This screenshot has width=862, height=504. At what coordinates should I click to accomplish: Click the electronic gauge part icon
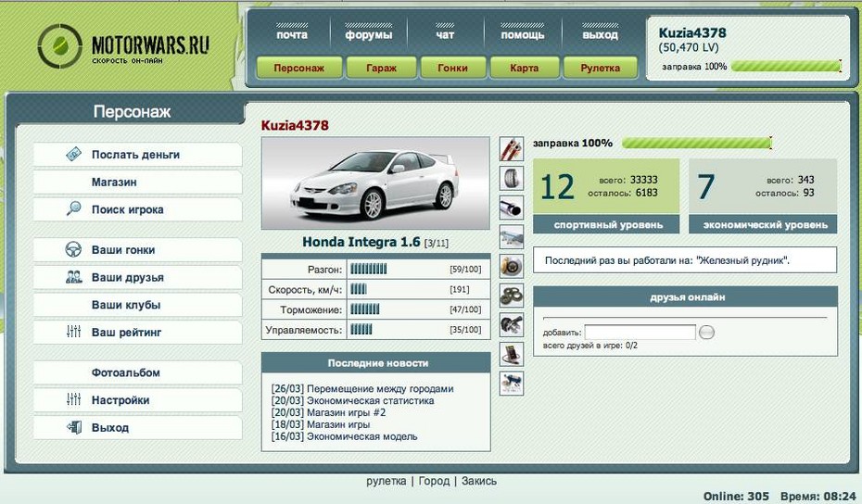click(512, 354)
